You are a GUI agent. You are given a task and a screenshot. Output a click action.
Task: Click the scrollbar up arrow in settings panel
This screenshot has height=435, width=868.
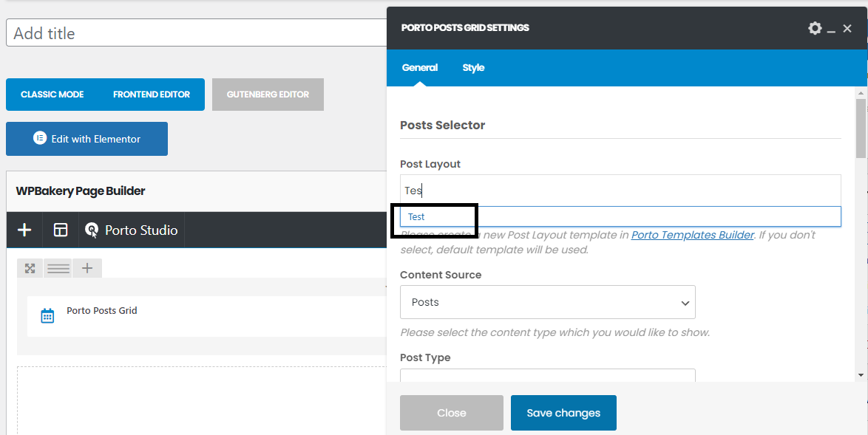pos(861,92)
